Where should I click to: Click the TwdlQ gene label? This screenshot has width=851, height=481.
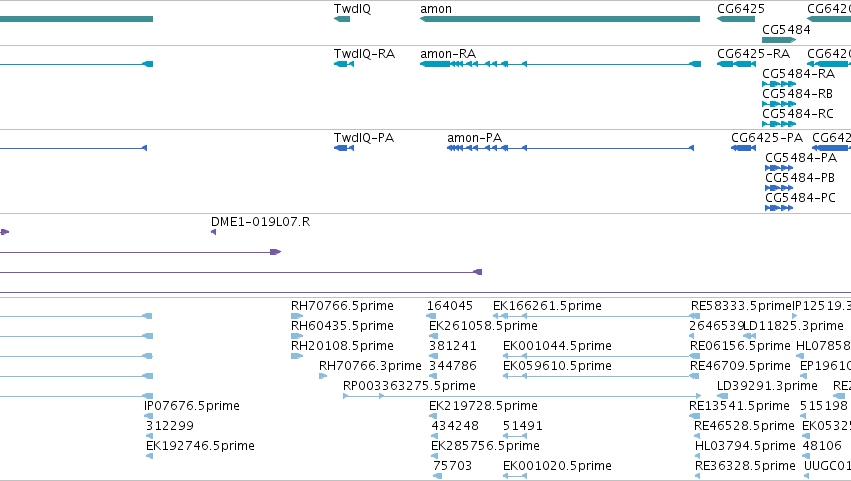tap(352, 9)
